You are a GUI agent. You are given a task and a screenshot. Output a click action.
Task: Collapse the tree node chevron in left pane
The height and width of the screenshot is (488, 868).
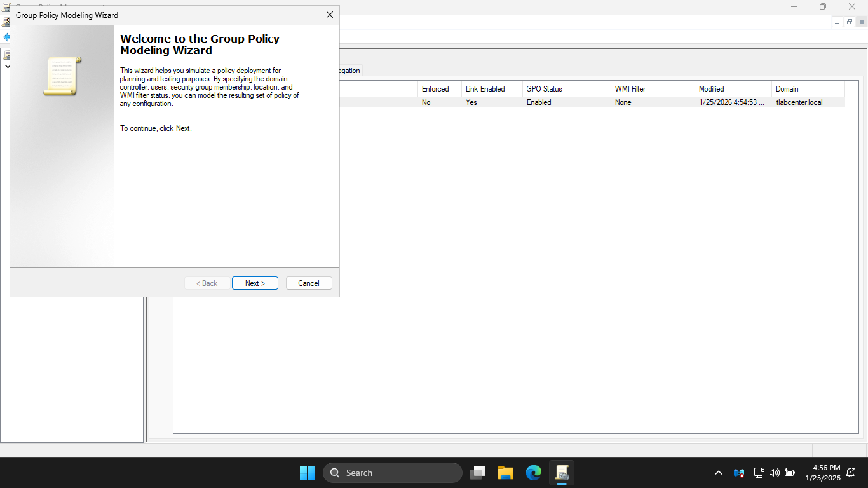coord(7,66)
